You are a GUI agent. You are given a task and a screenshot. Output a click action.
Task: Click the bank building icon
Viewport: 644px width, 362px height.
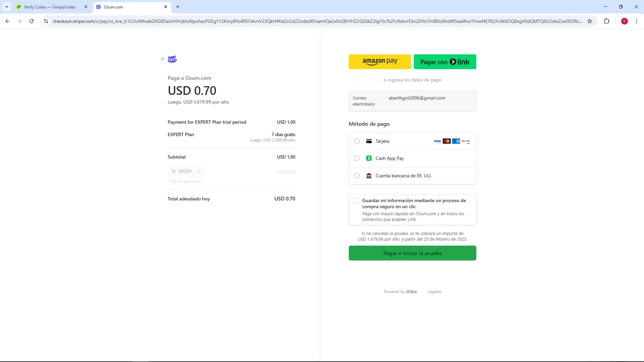[x=369, y=175]
